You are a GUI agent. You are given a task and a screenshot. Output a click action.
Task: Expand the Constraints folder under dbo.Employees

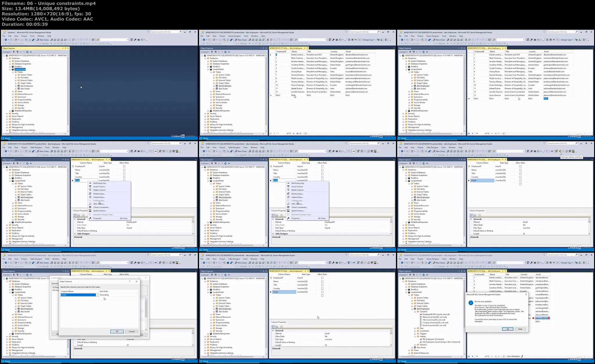[415, 331]
